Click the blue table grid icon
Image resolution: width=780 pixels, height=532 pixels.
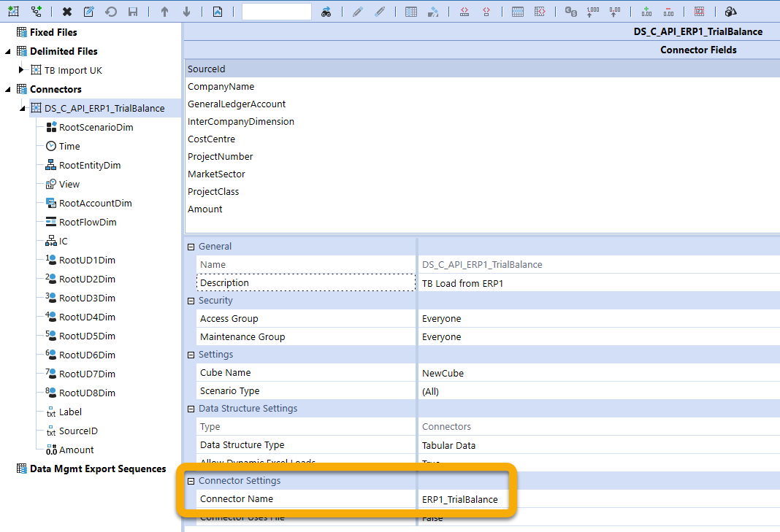(x=411, y=12)
